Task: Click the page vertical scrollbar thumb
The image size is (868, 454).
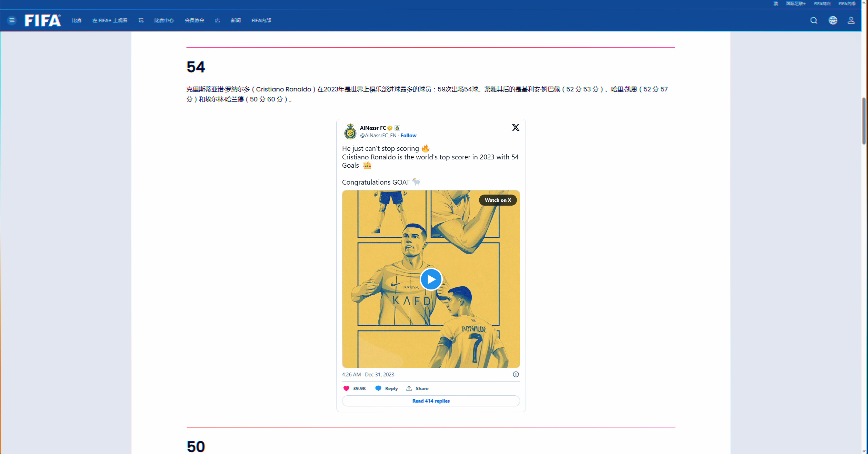Action: [864, 121]
